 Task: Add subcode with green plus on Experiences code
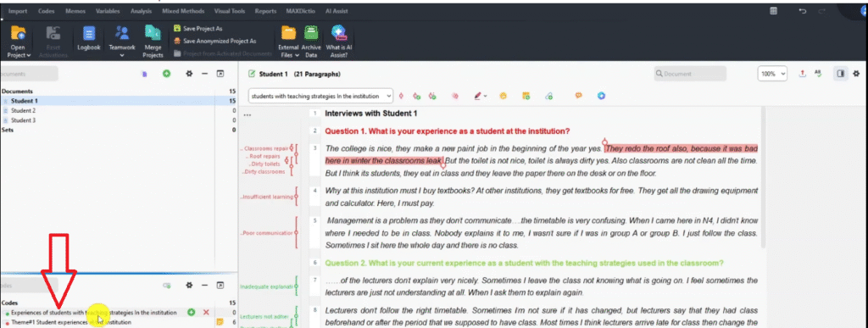[191, 313]
